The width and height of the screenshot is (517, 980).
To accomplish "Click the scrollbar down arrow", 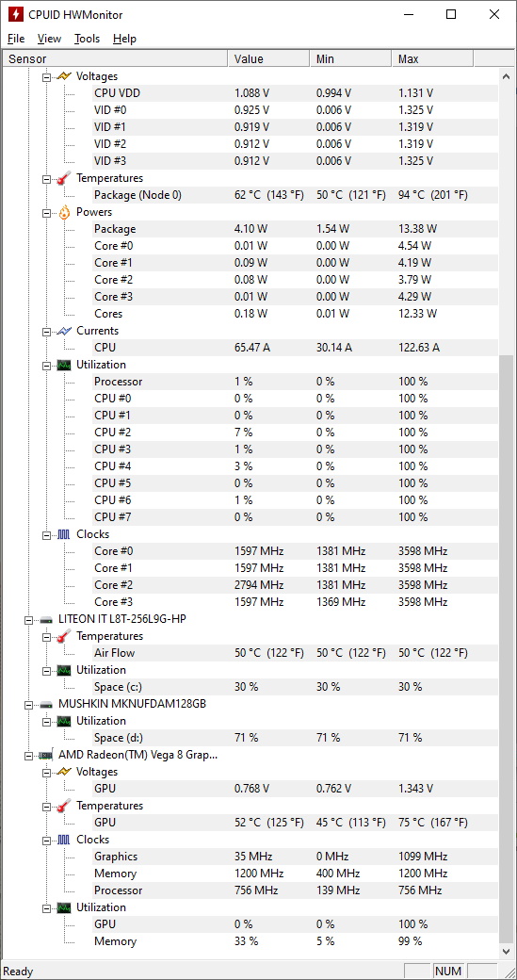I will 507,951.
